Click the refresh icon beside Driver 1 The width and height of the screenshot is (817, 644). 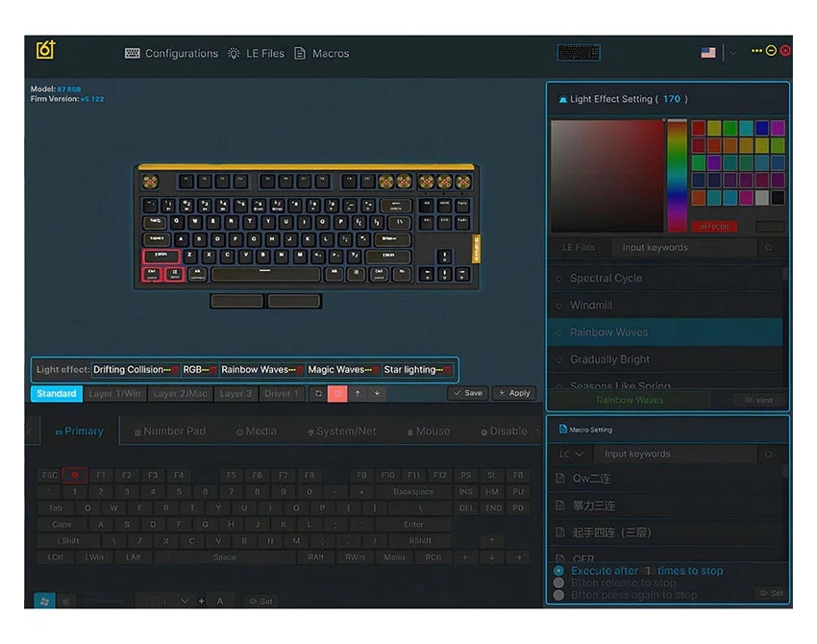tap(318, 393)
